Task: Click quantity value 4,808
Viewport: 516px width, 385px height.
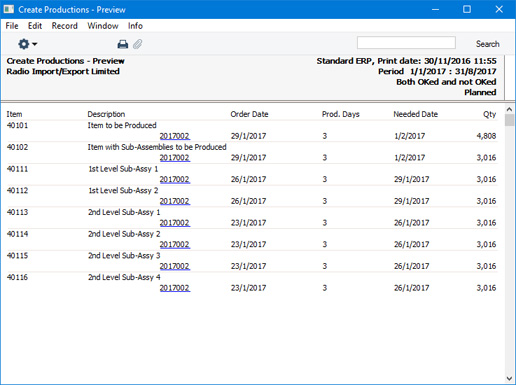Action: tap(486, 136)
